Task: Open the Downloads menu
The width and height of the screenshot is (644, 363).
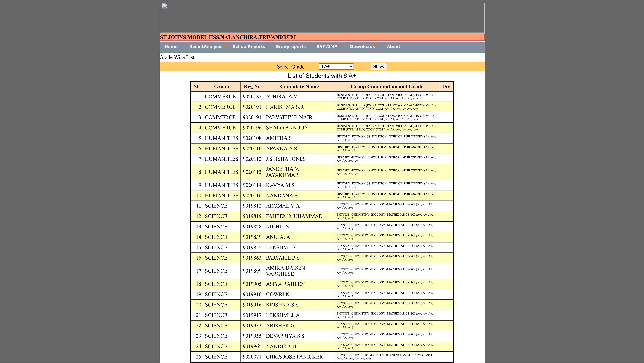Action: click(362, 46)
